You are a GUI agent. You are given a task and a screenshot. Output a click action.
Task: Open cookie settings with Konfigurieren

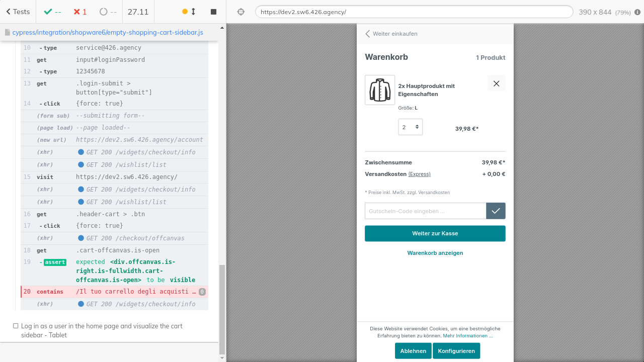click(x=456, y=351)
